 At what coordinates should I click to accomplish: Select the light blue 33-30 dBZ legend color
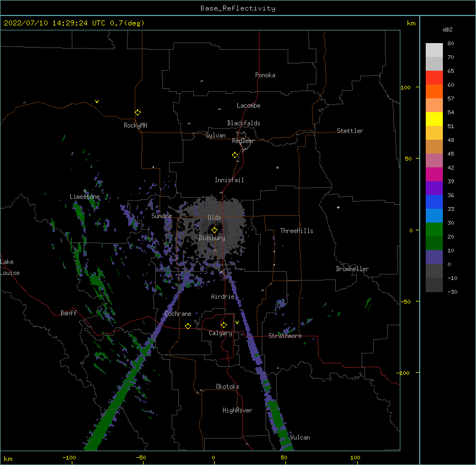coord(434,216)
